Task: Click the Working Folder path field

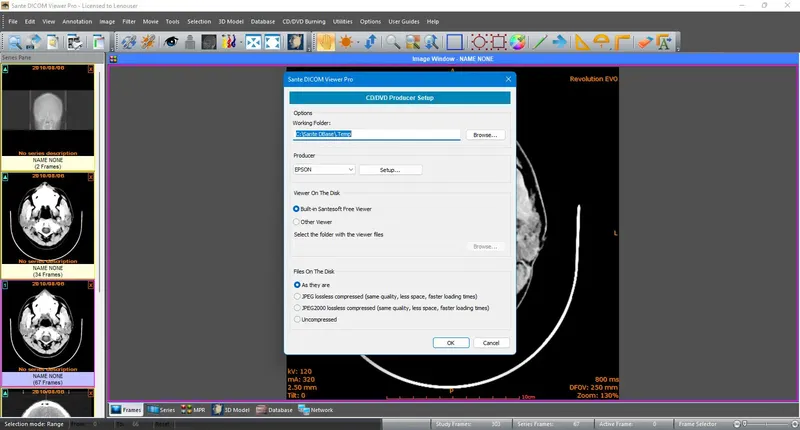Action: tap(377, 134)
